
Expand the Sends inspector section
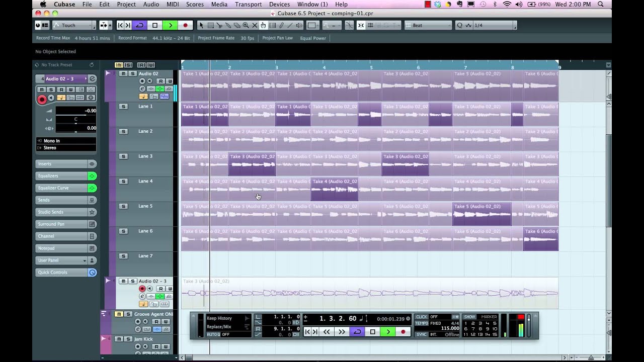[61, 200]
